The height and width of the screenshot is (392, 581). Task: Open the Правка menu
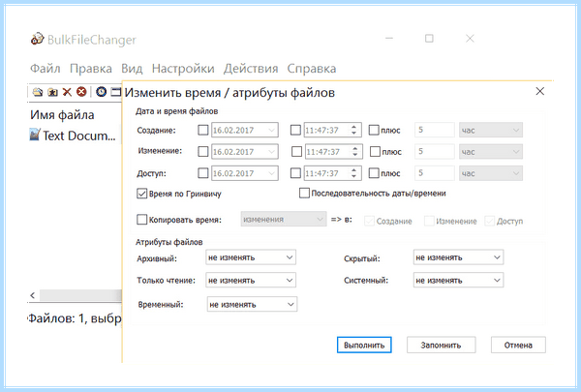coord(91,69)
